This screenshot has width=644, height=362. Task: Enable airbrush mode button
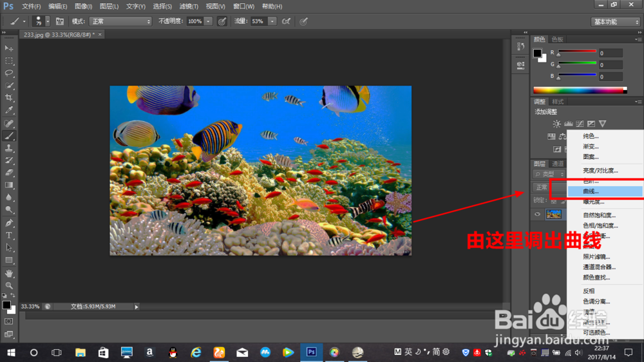287,21
